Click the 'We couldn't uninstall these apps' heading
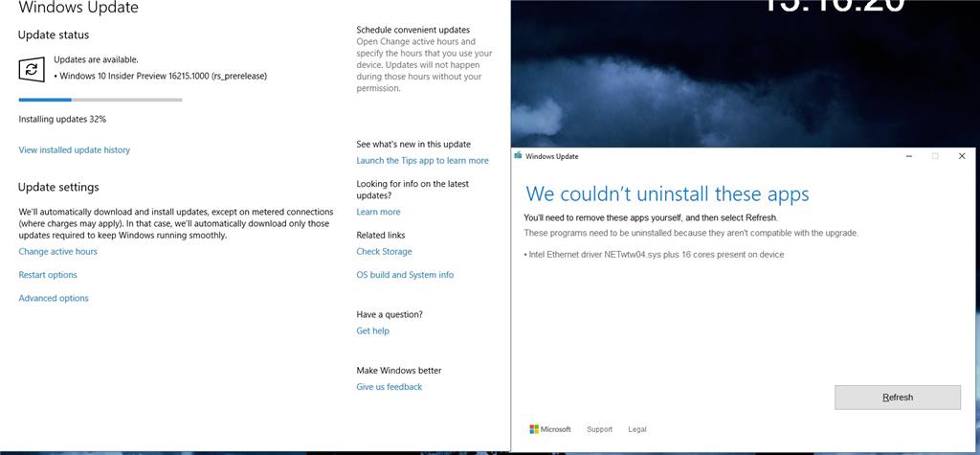The image size is (980, 455). coord(667,193)
